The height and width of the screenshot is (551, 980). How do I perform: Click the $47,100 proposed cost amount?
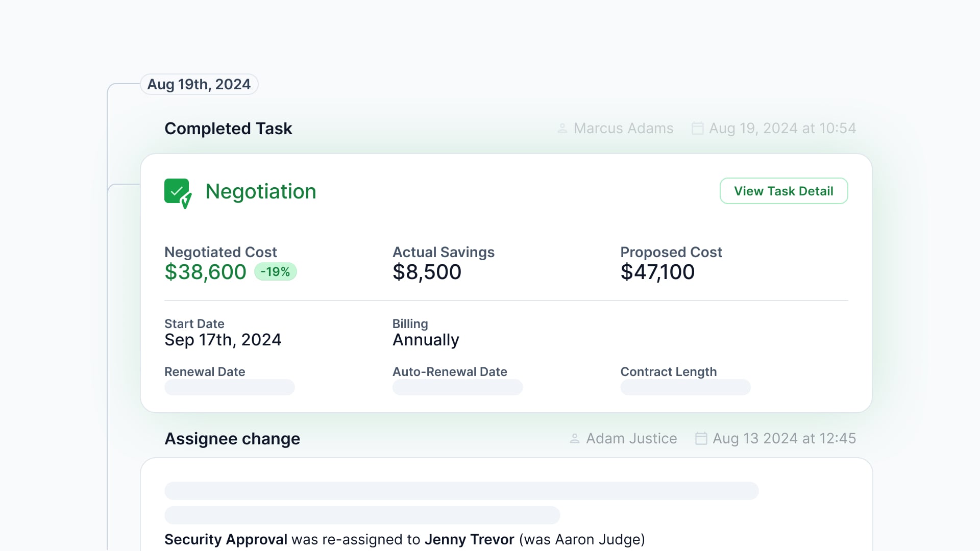click(657, 272)
